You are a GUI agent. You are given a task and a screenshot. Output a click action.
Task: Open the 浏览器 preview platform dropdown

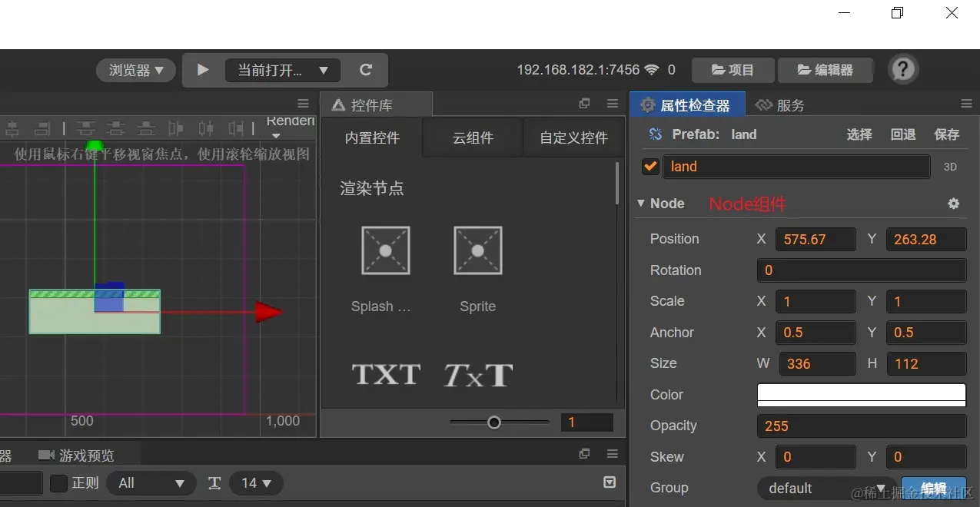(136, 70)
